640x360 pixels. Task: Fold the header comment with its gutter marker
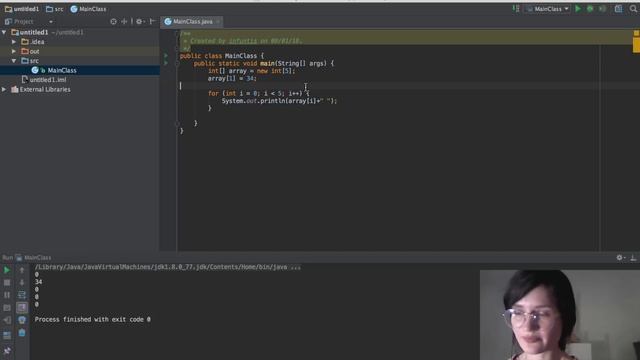178,33
